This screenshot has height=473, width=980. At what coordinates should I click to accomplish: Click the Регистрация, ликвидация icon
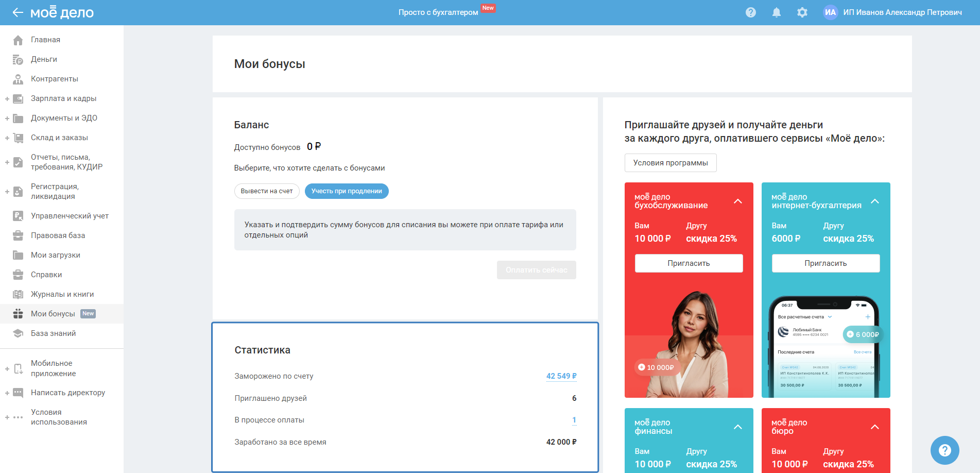(x=18, y=192)
